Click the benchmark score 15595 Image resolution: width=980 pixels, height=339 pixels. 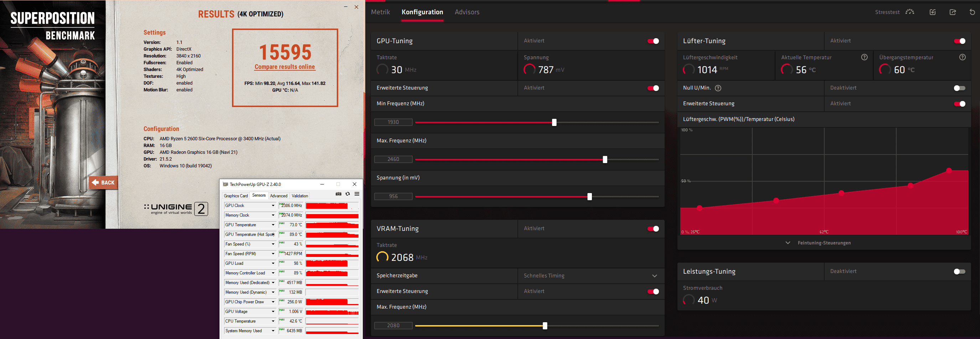[285, 52]
